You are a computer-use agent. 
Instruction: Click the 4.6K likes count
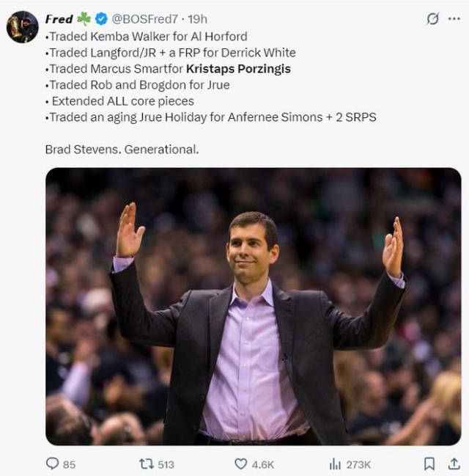[x=263, y=464]
